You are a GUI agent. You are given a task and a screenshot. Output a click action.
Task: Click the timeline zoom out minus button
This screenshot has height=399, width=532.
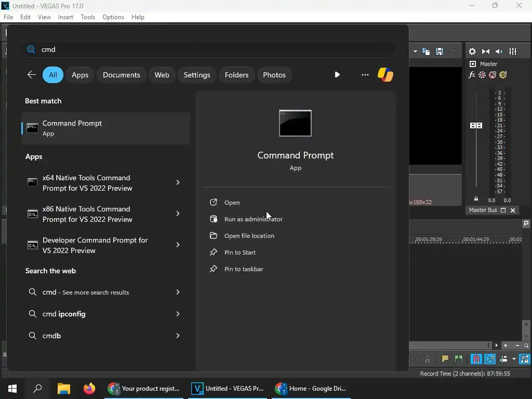(517, 345)
